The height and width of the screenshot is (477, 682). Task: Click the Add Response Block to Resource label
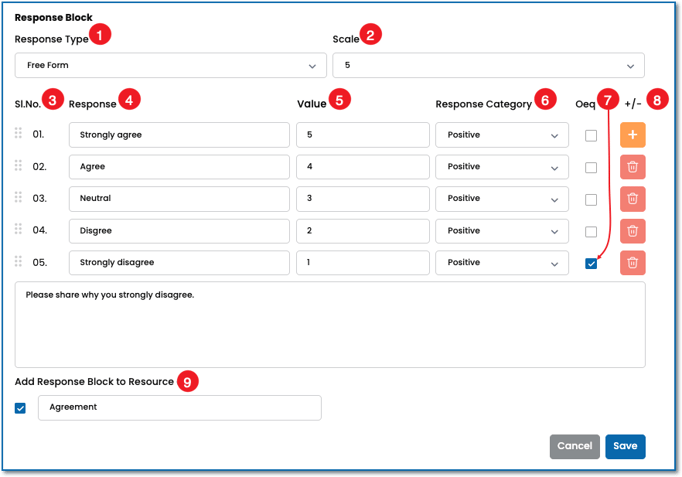(x=94, y=382)
